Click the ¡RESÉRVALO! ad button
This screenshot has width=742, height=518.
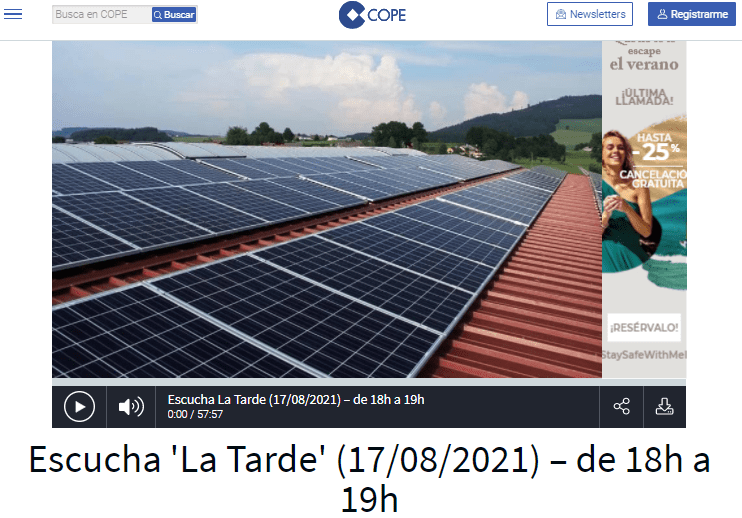click(x=644, y=327)
